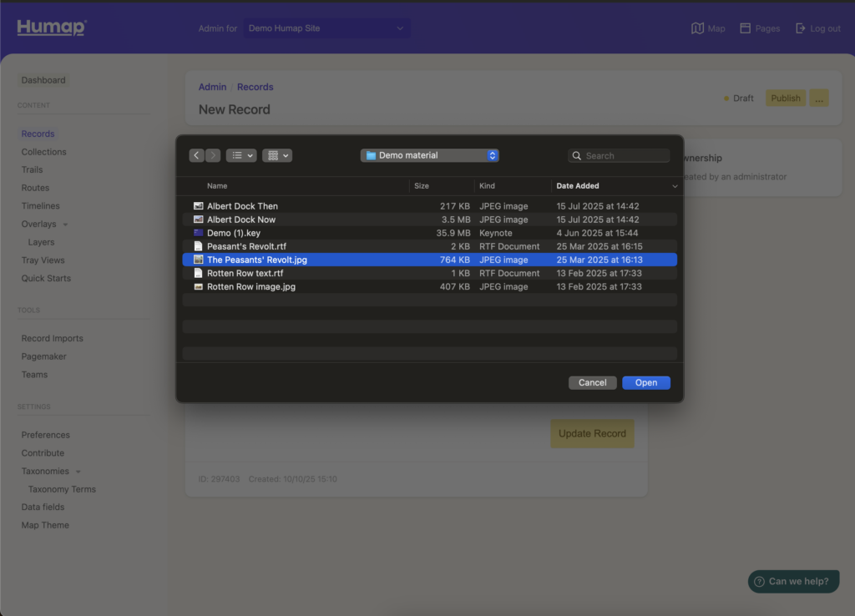The width and height of the screenshot is (855, 616).
Task: Expand the Overlays section in the sidebar
Action: 63,224
